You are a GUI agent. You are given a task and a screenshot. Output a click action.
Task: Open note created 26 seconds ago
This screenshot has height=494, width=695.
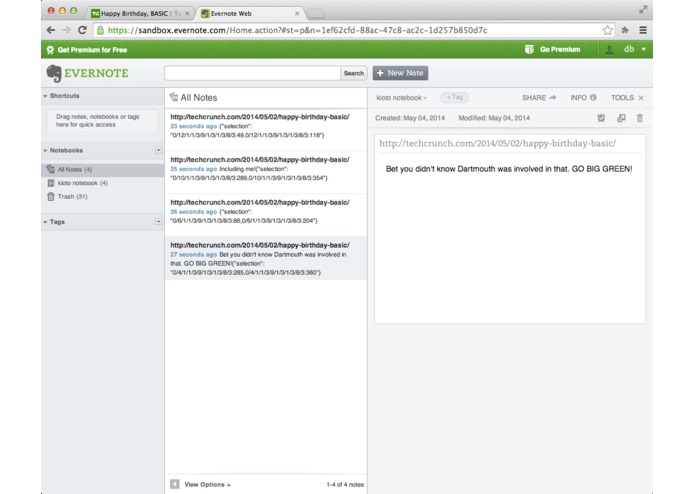(x=266, y=215)
